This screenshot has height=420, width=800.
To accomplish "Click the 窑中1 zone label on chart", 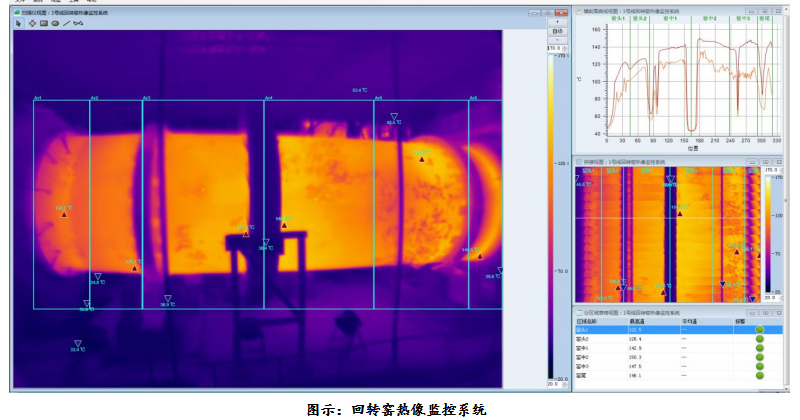I will [x=670, y=19].
